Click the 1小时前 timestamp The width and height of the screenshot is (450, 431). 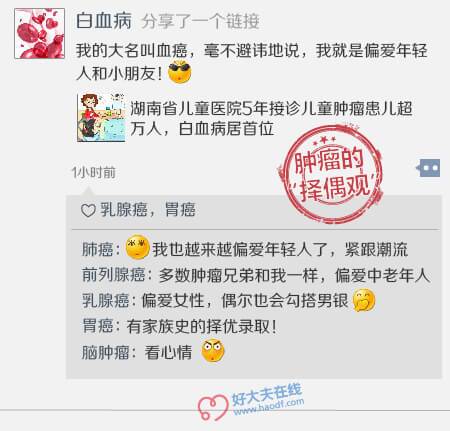click(94, 173)
